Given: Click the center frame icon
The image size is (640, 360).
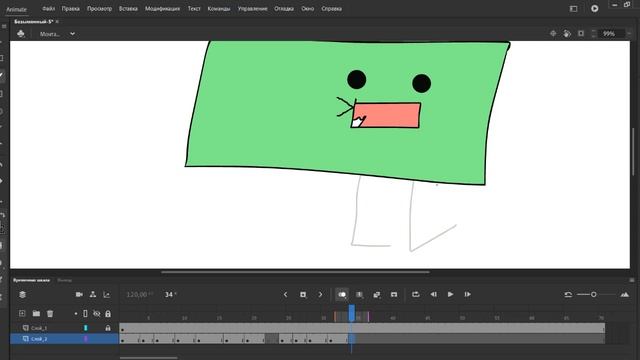Looking at the screenshot, I should coord(394,294).
